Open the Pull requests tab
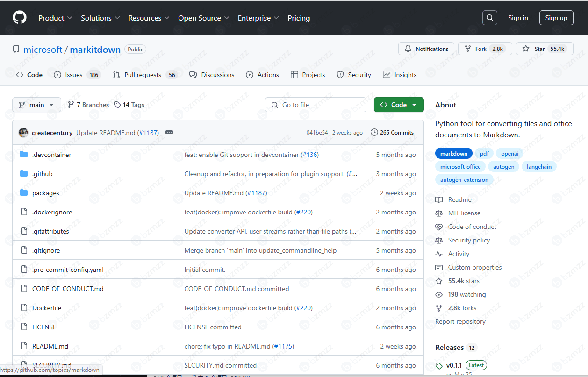This screenshot has height=377, width=588. pyautogui.click(x=145, y=75)
